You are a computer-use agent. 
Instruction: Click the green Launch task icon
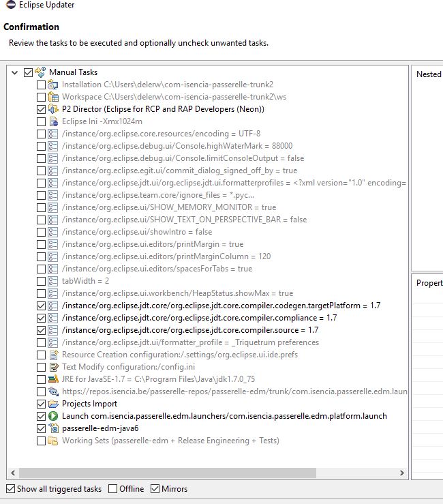(x=53, y=416)
